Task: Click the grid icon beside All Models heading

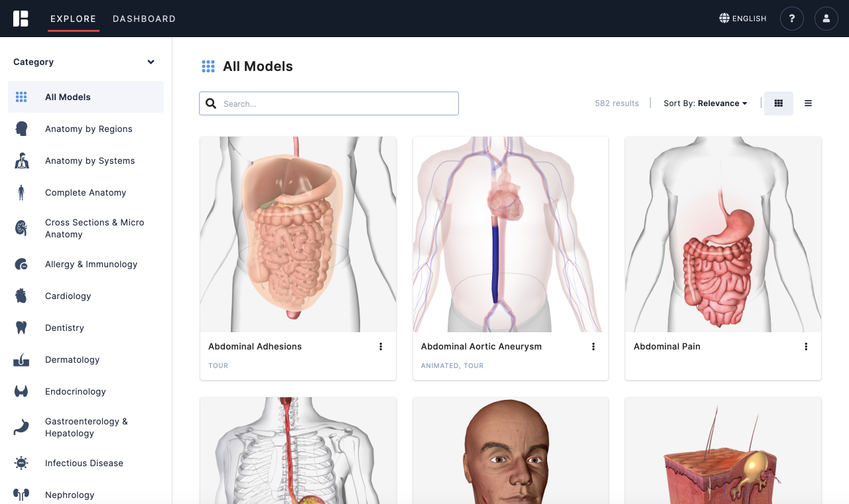Action: 208,66
